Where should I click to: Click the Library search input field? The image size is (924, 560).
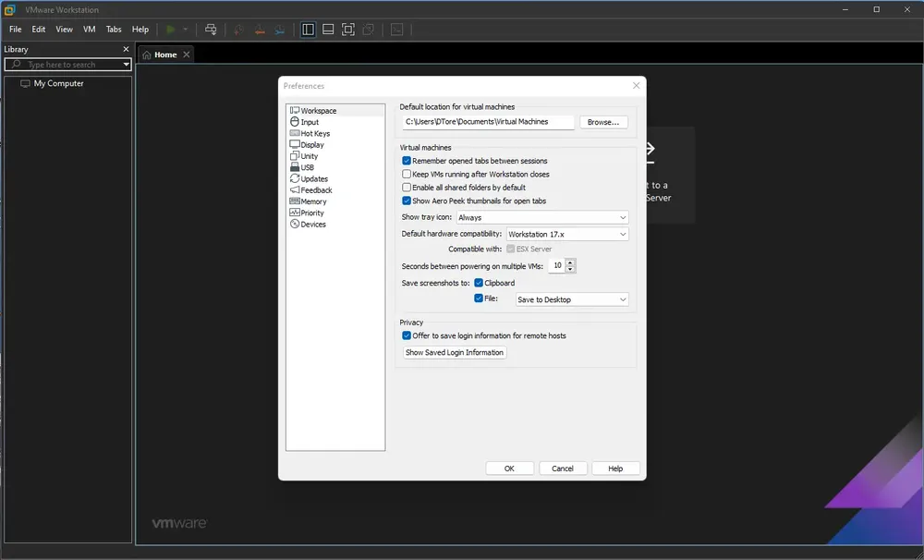(x=67, y=65)
